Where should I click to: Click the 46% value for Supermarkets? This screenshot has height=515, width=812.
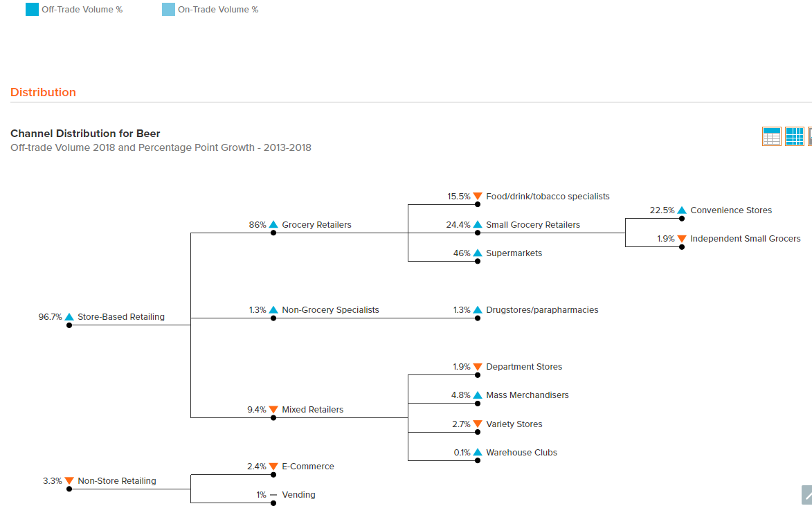pyautogui.click(x=462, y=253)
